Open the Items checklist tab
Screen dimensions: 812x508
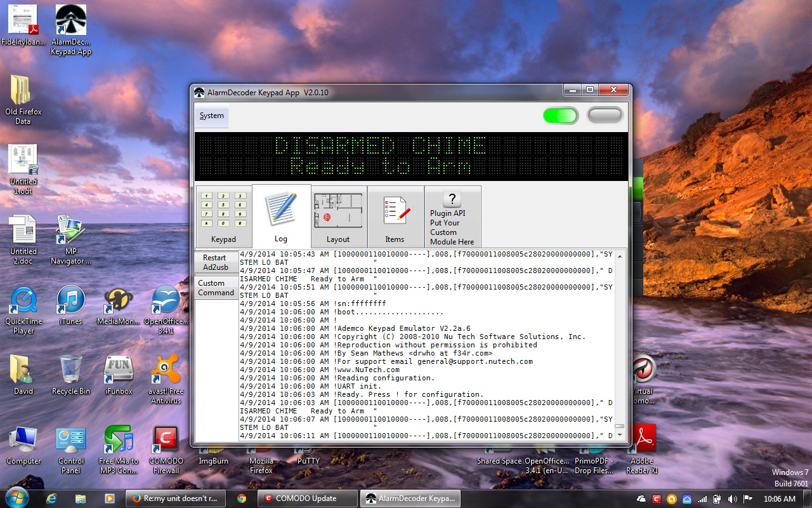click(395, 217)
